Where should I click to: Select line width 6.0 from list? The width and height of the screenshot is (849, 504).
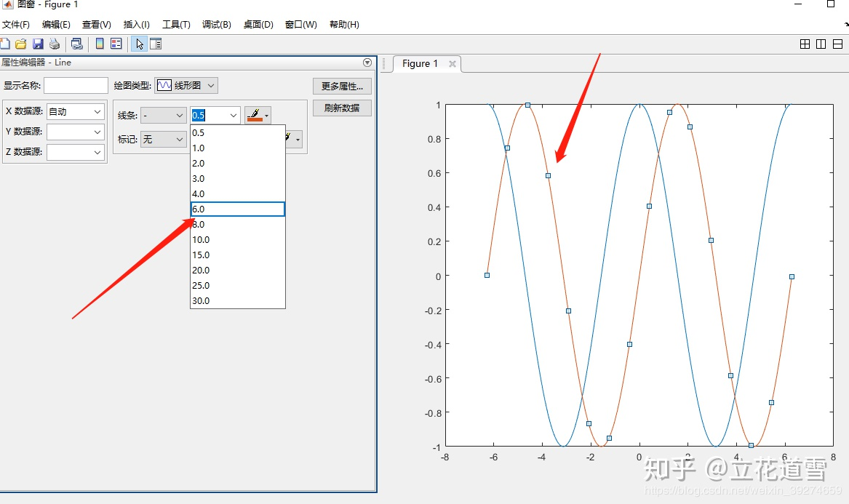tap(238, 209)
